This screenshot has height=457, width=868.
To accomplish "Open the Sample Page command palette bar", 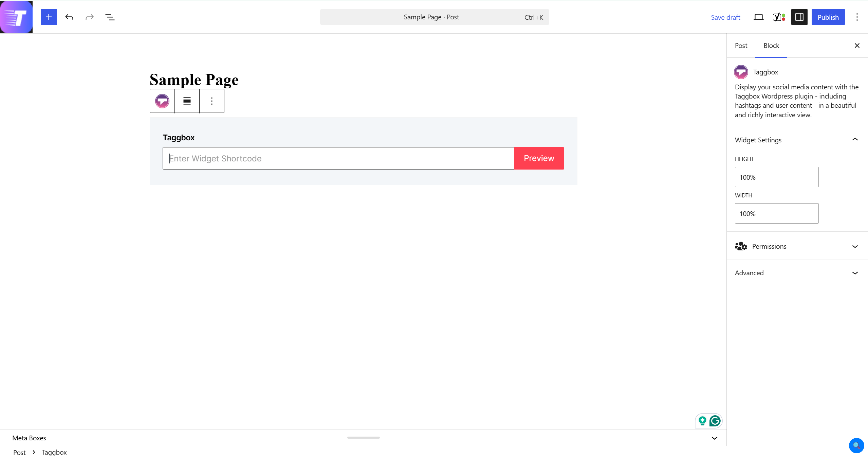I will (435, 17).
